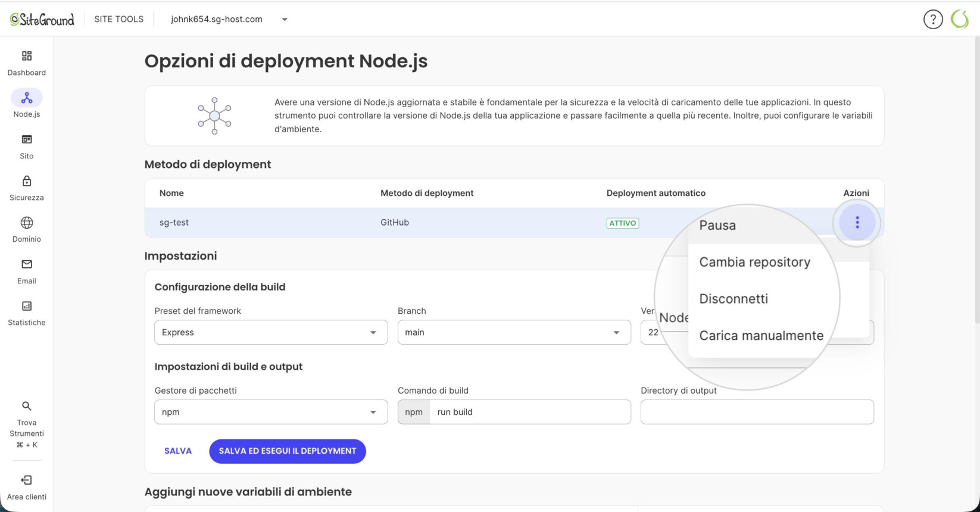Open the three-dot actions menu for sg-test
980x512 pixels.
(857, 223)
